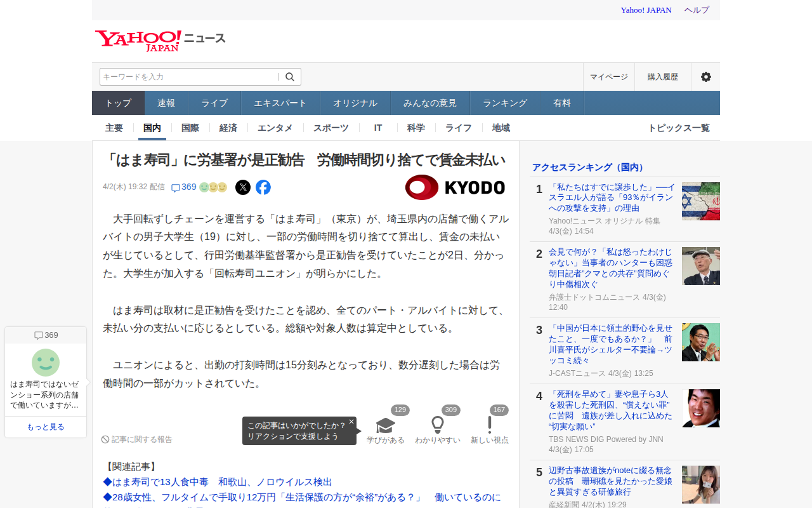This screenshot has height=508, width=812.
Task: Open ranking 3 article about 中国が日本に領土的野心
Action: pyautogui.click(x=612, y=344)
